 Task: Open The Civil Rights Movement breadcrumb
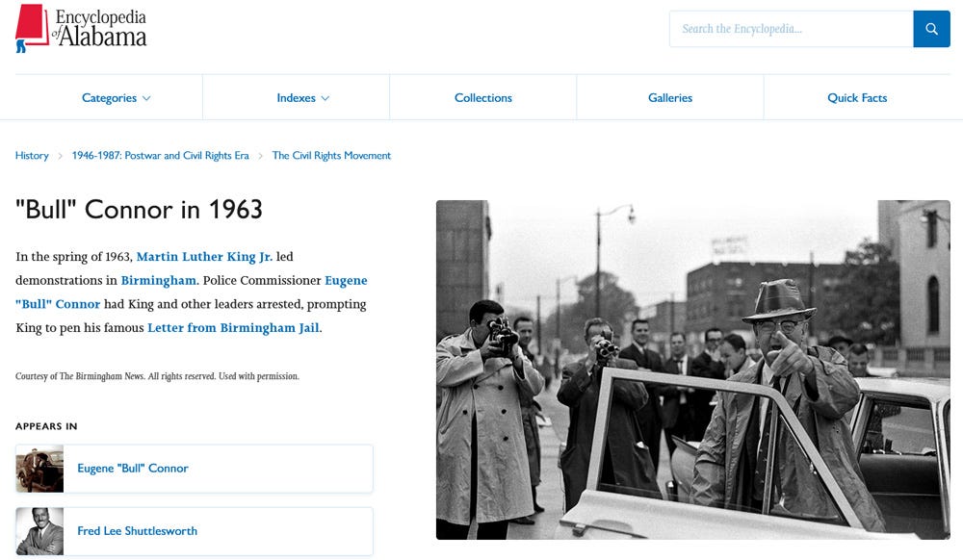[x=331, y=155]
